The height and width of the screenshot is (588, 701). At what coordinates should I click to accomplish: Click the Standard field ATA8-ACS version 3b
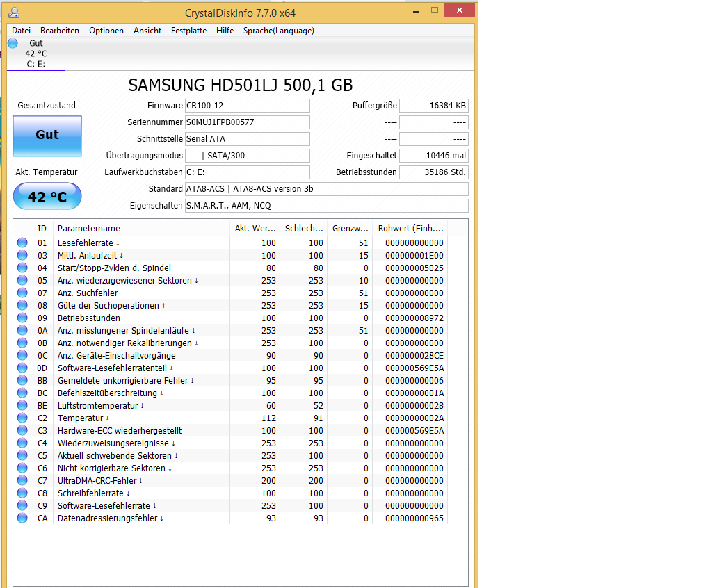(x=327, y=189)
